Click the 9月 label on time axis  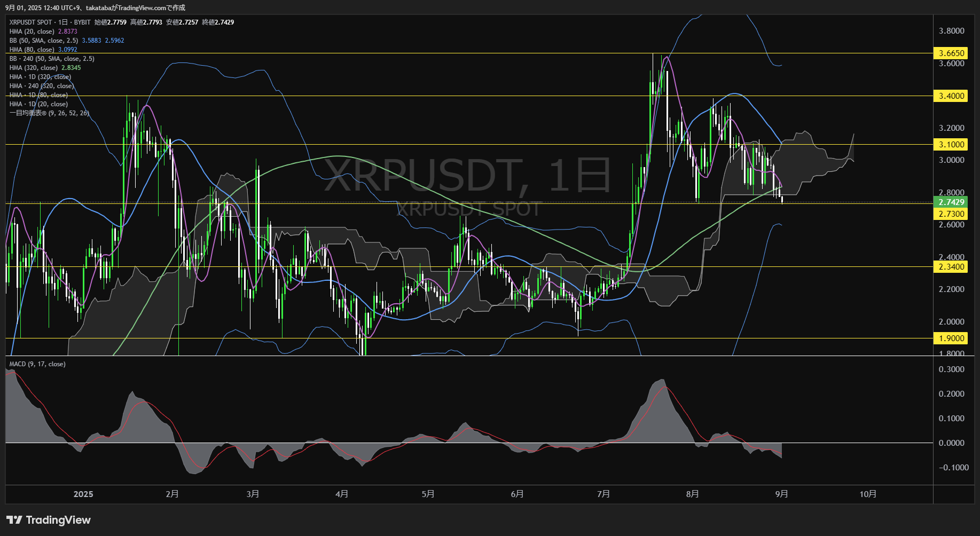click(x=782, y=494)
